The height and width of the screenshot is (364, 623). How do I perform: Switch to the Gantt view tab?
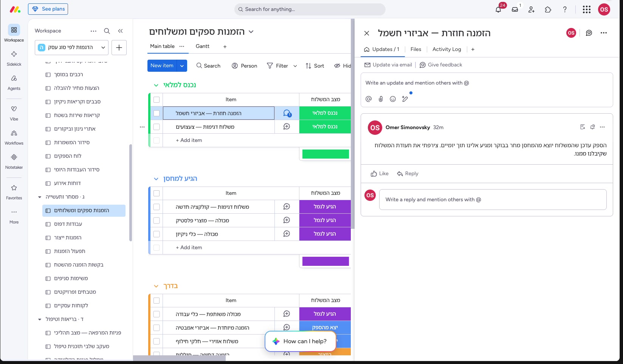click(202, 46)
